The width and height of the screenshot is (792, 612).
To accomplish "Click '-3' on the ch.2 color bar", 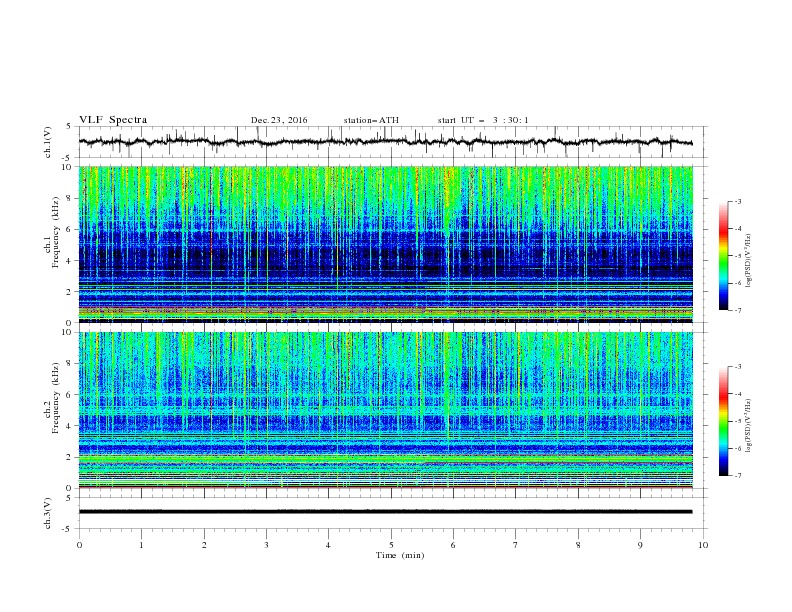I will click(x=737, y=367).
